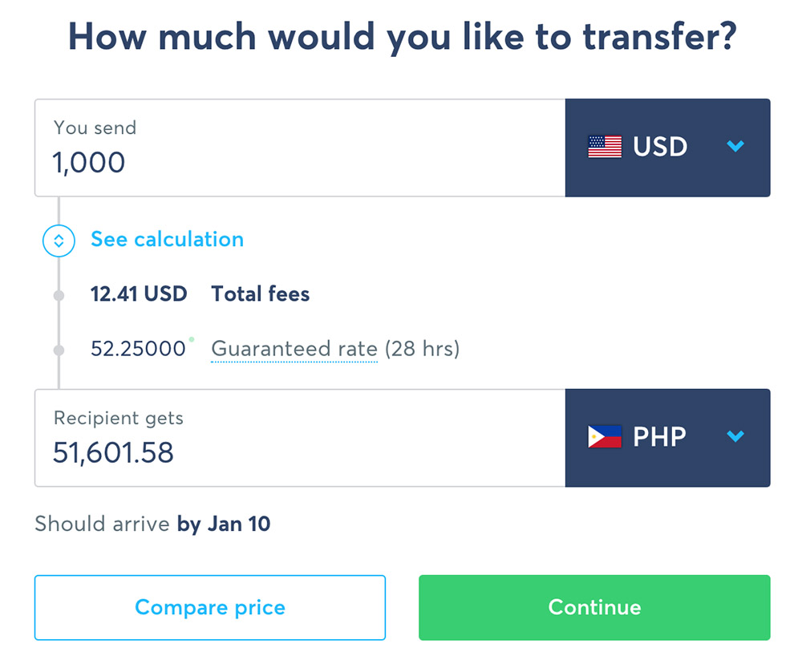This screenshot has height=672, width=802.
Task: Click the Total fees label
Action: click(261, 294)
